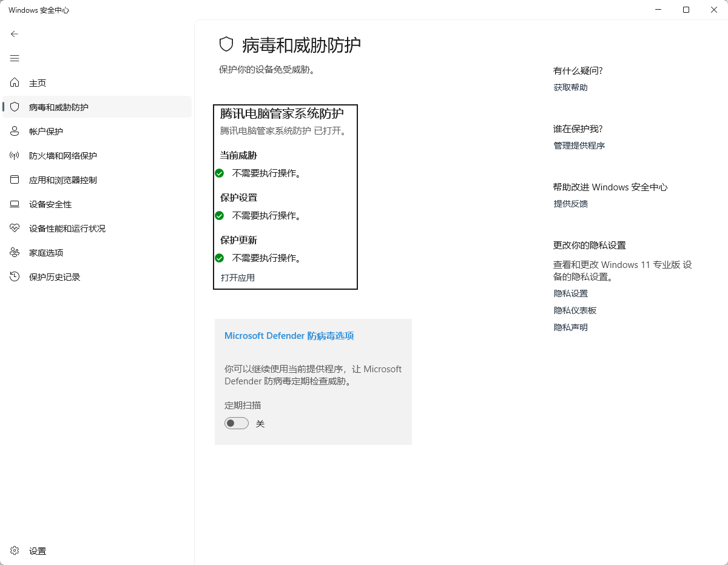The image size is (728, 565).
Task: Open the 管理提供程序 link
Action: 579,145
